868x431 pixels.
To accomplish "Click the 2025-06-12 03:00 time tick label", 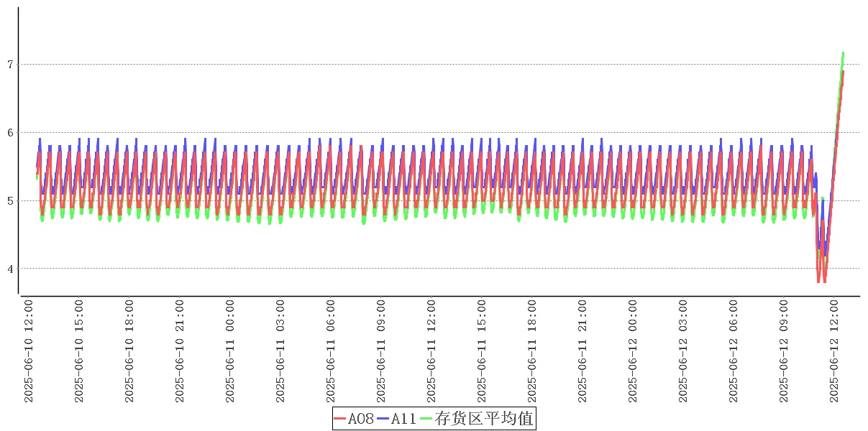I will [x=683, y=351].
